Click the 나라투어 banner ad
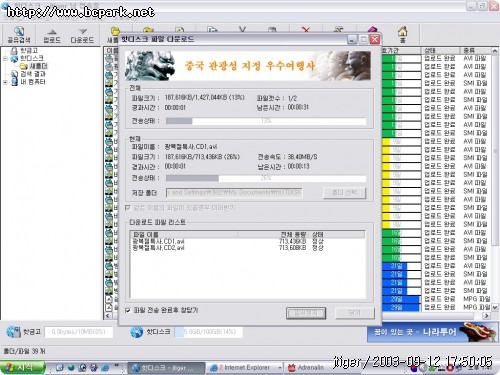 (433, 332)
